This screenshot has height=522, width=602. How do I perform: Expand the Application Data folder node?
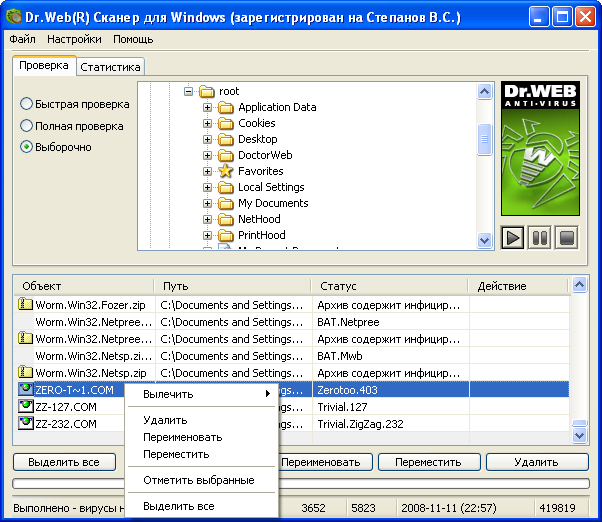coord(207,107)
